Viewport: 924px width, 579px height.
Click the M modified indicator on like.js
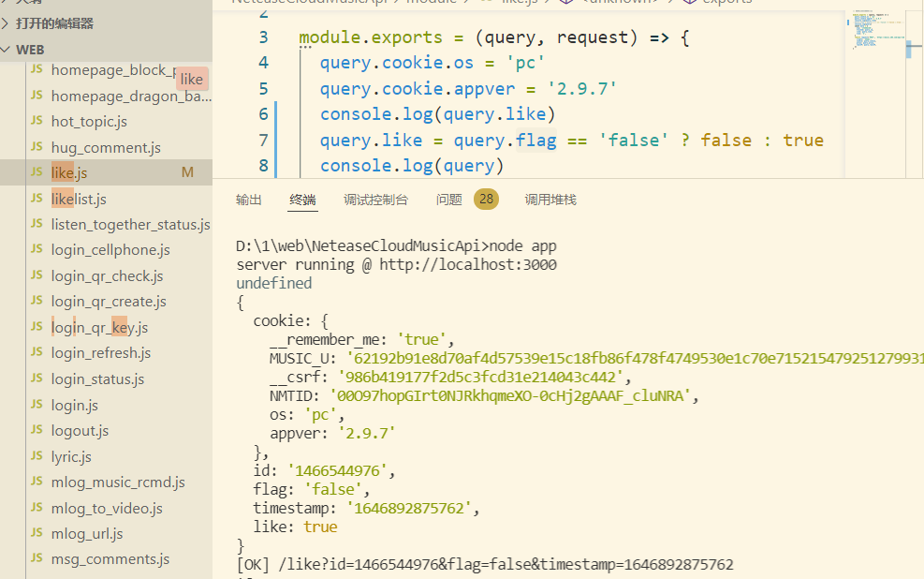[189, 172]
